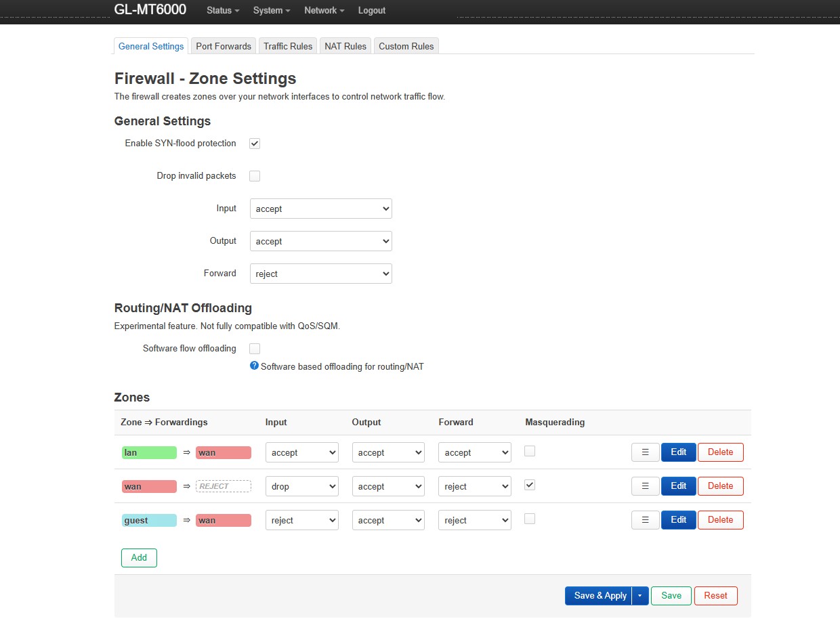Click the reorder handle icon for wan zone
Viewport: 840px width, 625px height.
coord(645,486)
